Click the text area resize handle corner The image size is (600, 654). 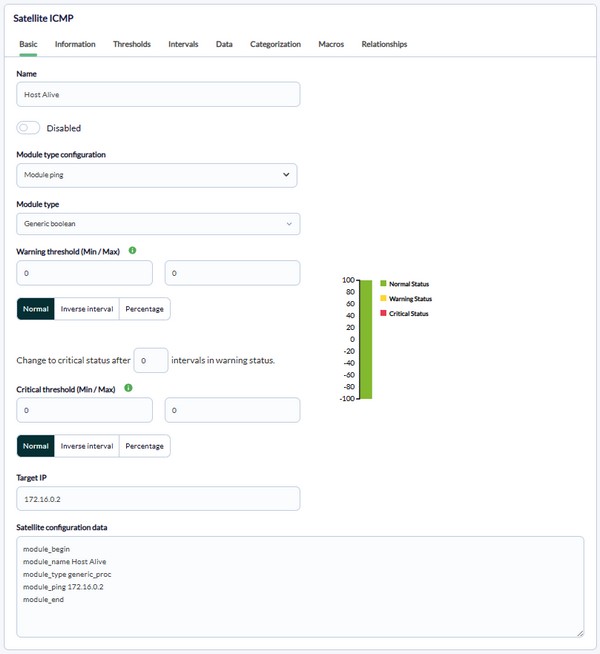580,633
